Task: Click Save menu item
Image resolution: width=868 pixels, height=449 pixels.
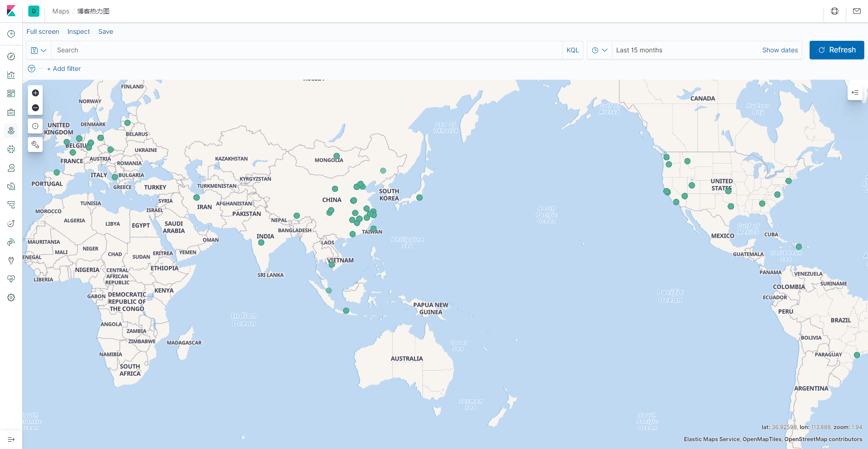Action: tap(105, 32)
